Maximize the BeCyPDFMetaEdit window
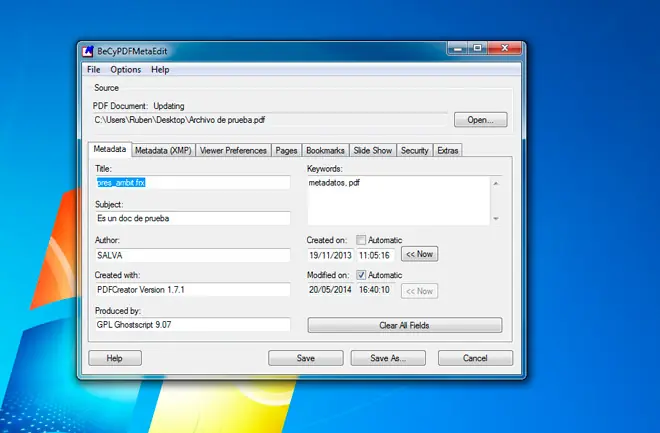The image size is (660, 433). [477, 48]
